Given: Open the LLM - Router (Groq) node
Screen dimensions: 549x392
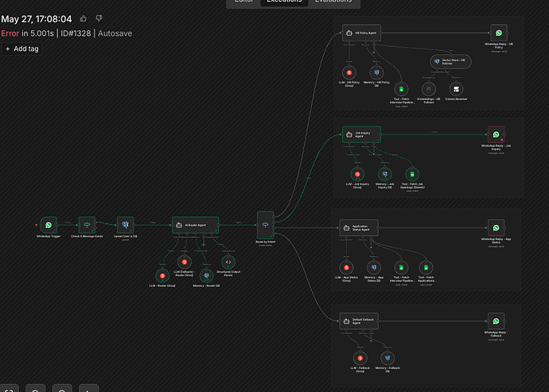Looking at the screenshot, I should (162, 276).
